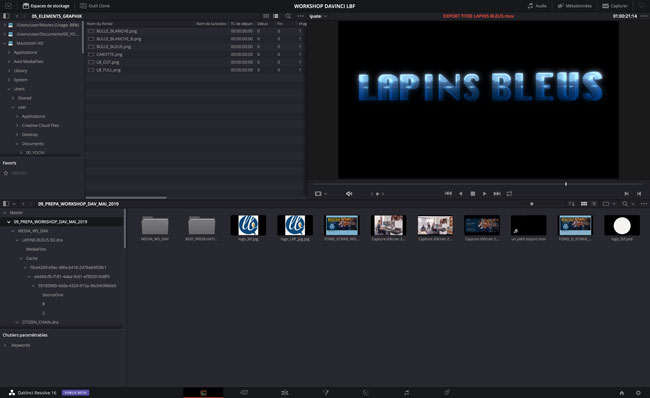Switch media pool to thumbnail view
650x398 pixels.
pyautogui.click(x=584, y=204)
